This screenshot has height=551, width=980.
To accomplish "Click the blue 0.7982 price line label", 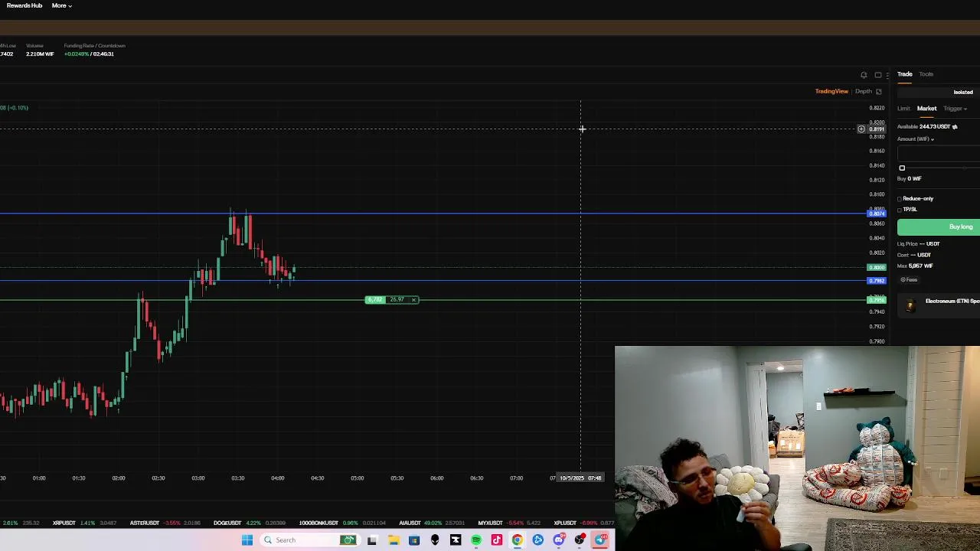I will coord(876,281).
